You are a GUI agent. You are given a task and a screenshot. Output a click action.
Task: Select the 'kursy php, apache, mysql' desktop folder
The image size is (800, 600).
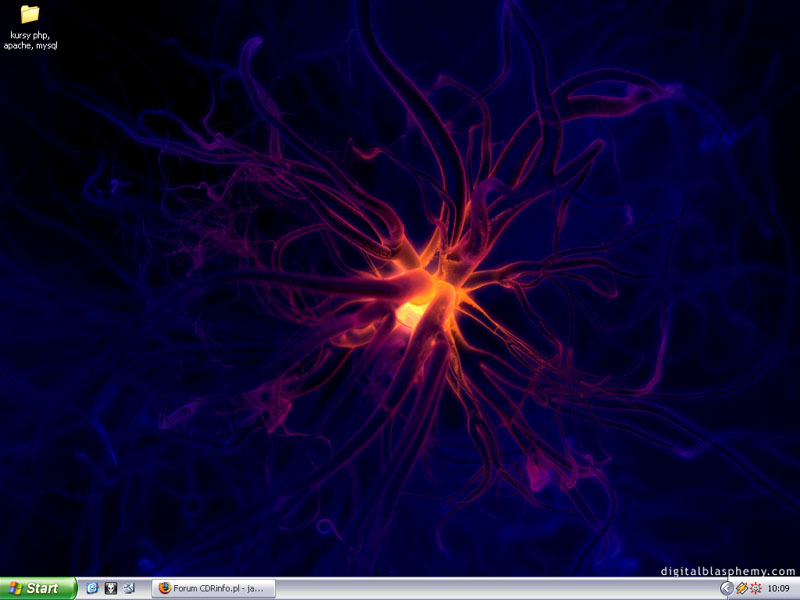tap(30, 27)
